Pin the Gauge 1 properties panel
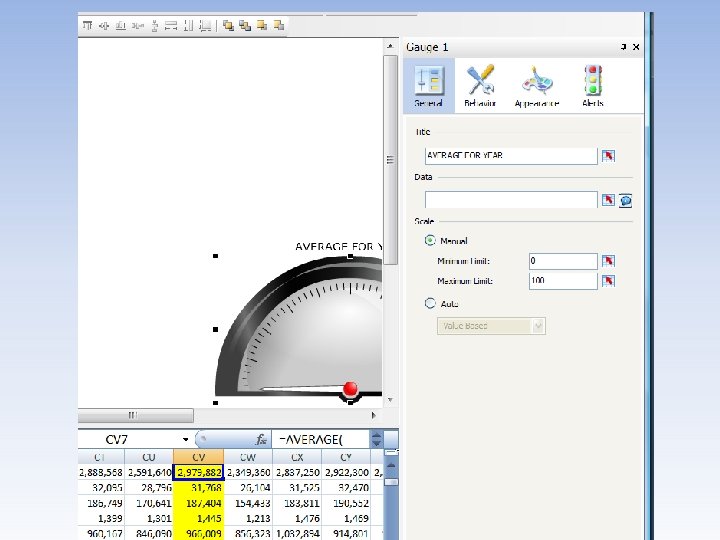This screenshot has height=540, width=720. 623,47
